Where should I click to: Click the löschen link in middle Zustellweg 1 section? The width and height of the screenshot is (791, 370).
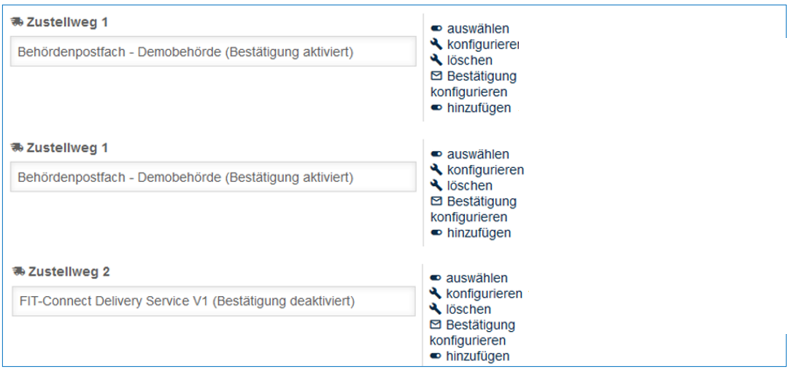point(470,186)
